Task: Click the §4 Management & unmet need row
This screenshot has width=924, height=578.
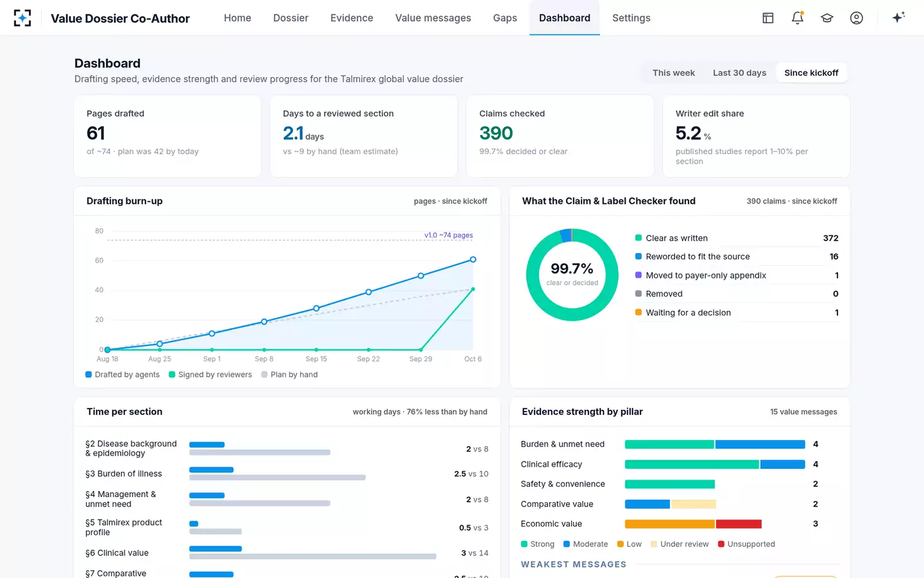Action: click(x=287, y=499)
